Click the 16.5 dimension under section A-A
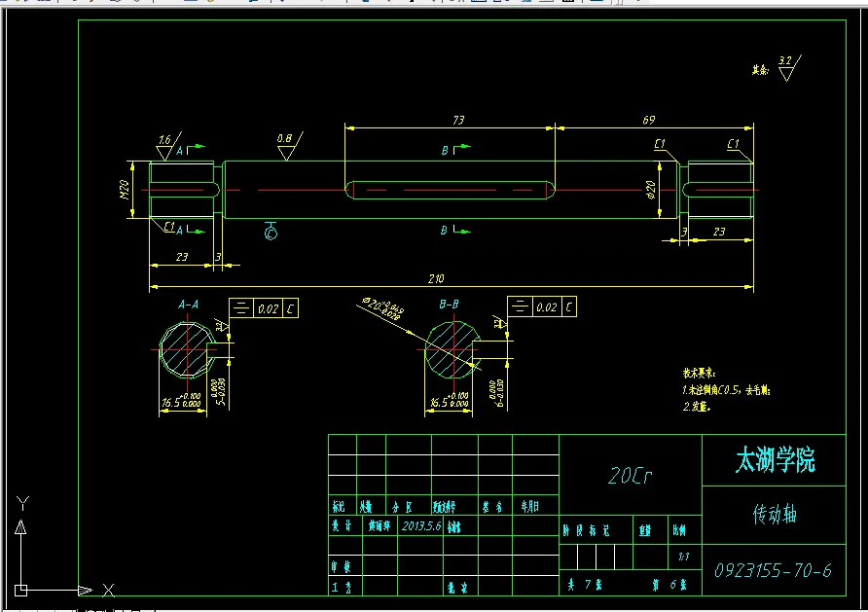 coord(181,402)
